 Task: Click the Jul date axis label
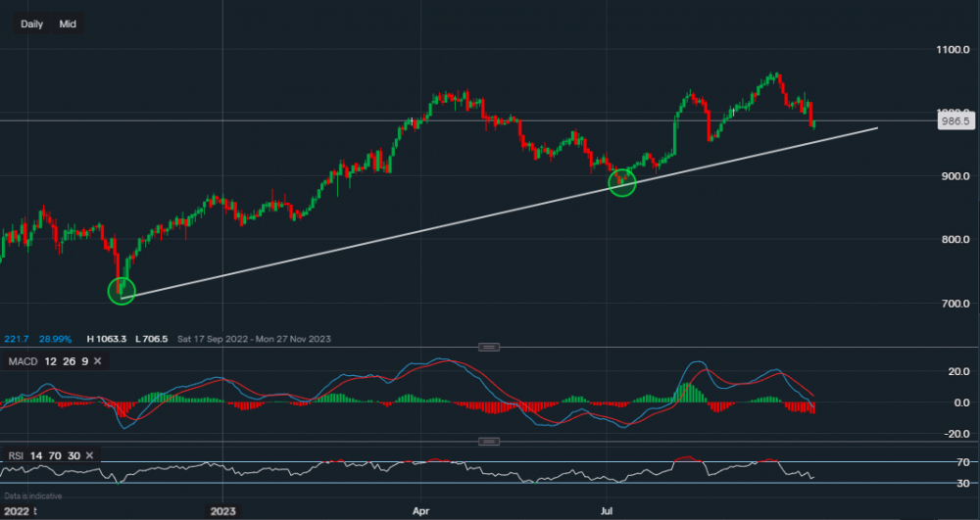pyautogui.click(x=607, y=510)
